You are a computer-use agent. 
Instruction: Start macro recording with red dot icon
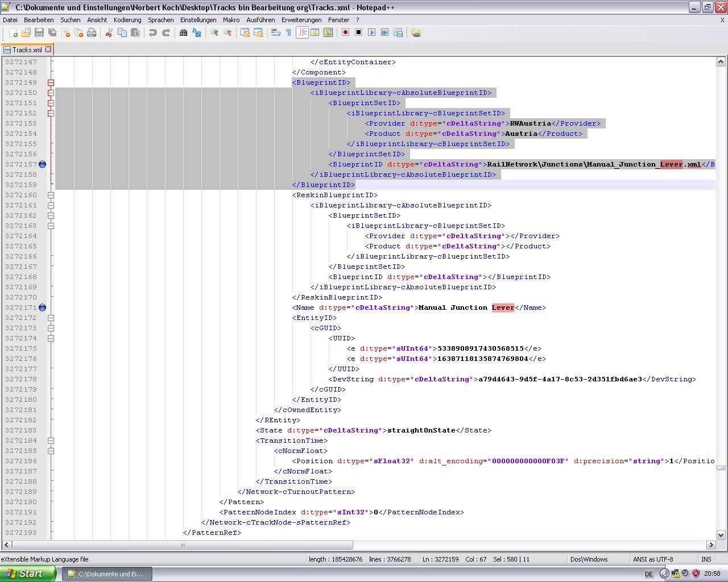(345, 33)
